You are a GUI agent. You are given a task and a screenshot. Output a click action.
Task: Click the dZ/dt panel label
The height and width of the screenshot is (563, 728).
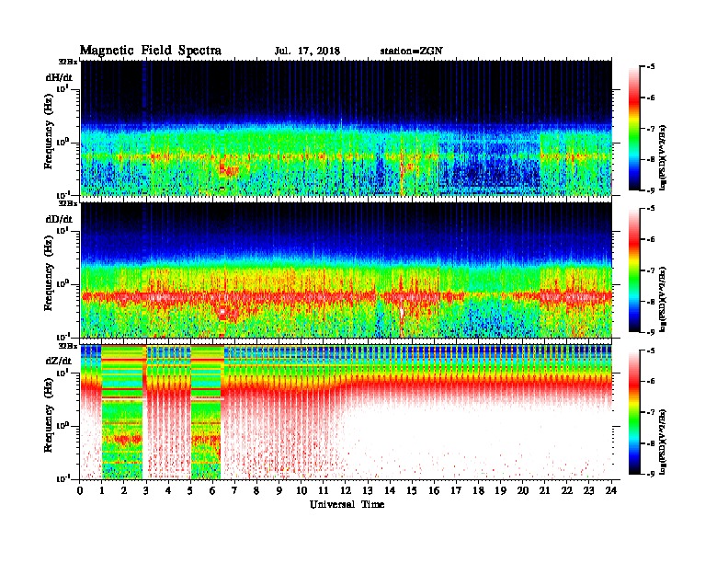click(59, 361)
